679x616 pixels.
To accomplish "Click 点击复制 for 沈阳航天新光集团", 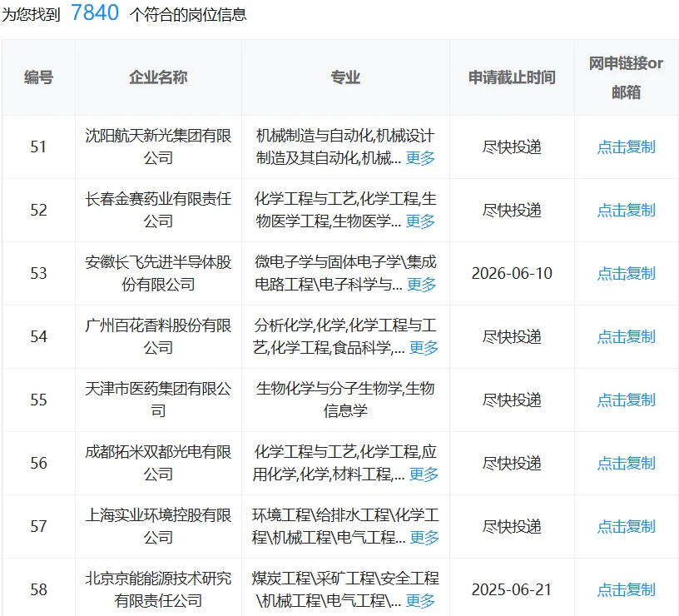I will (625, 147).
